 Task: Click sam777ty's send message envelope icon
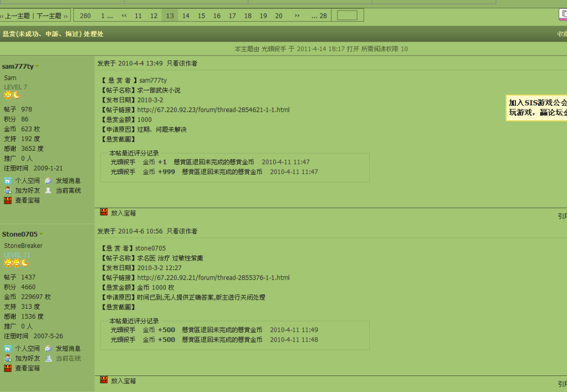point(48,180)
